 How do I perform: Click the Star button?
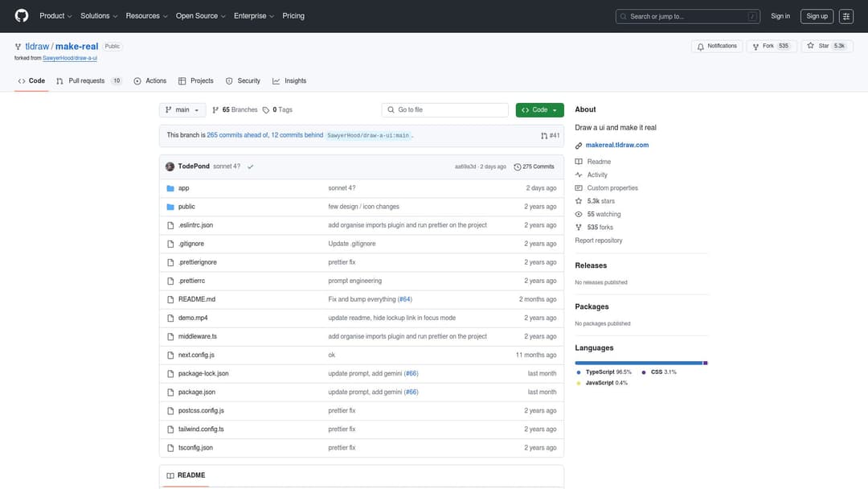point(826,47)
